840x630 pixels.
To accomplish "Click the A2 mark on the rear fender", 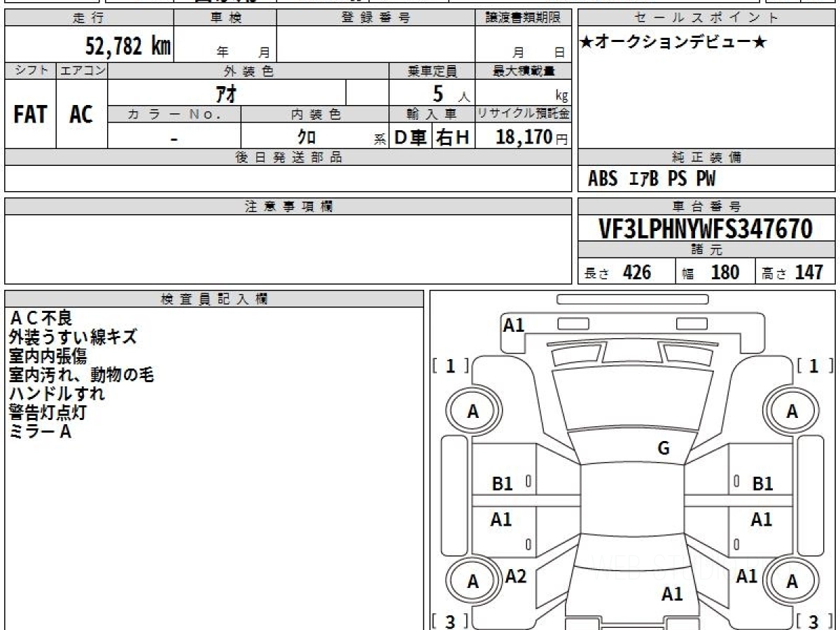I will (516, 576).
